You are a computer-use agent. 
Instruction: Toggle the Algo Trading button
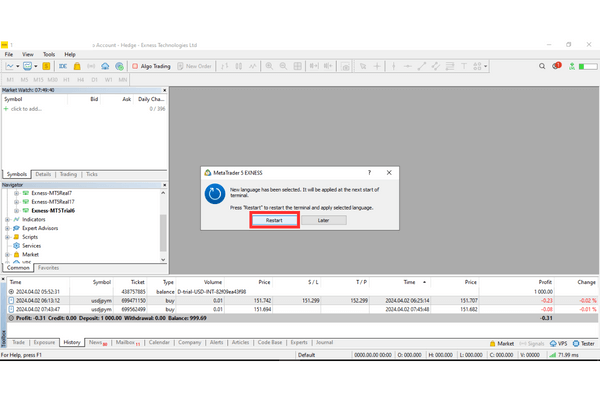(152, 66)
